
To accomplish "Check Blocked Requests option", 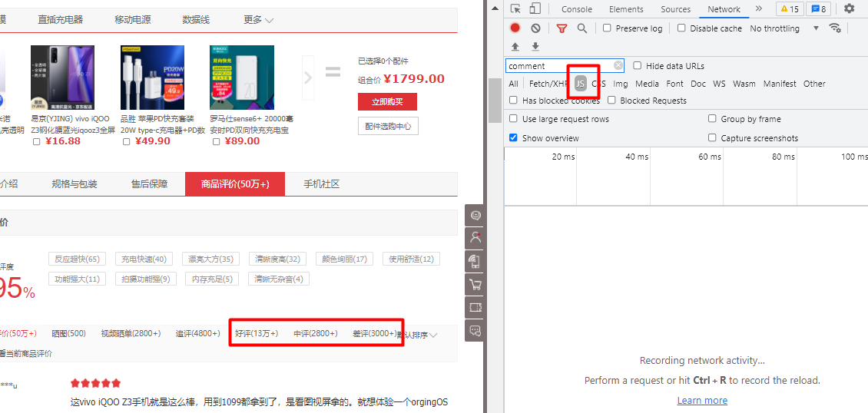I will (611, 100).
